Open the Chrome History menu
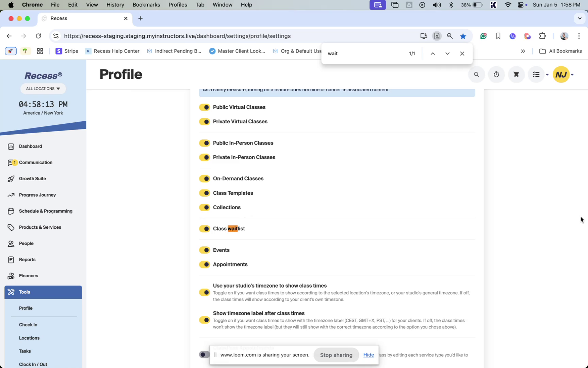Viewport: 588px width, 368px height. pos(115,5)
